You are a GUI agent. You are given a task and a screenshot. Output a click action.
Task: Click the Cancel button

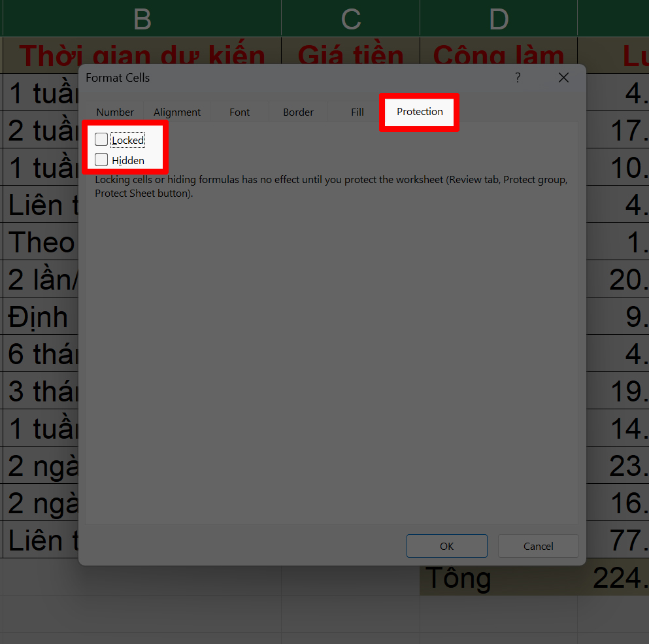[538, 547]
